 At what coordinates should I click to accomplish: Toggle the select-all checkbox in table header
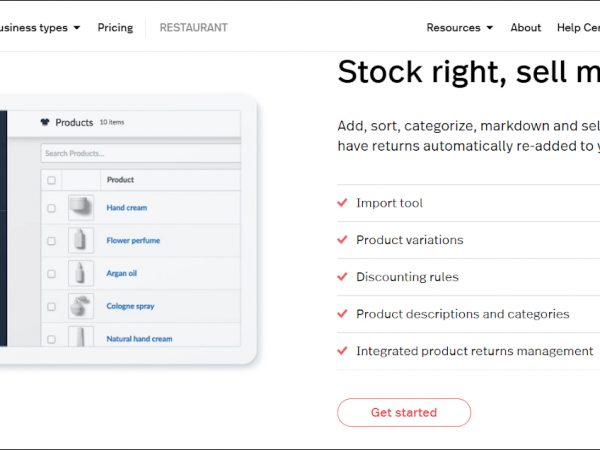pyautogui.click(x=52, y=180)
